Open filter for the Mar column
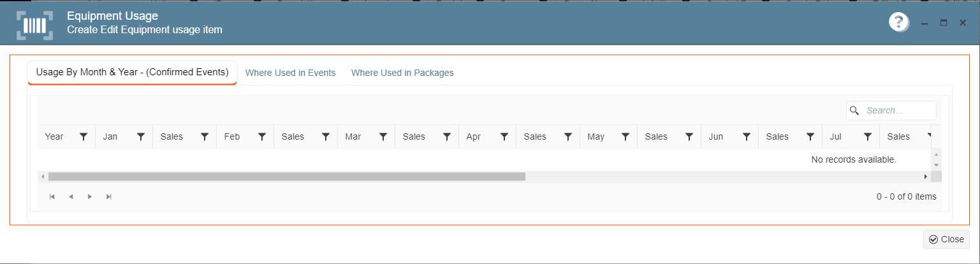The height and width of the screenshot is (264, 980). pyautogui.click(x=383, y=136)
